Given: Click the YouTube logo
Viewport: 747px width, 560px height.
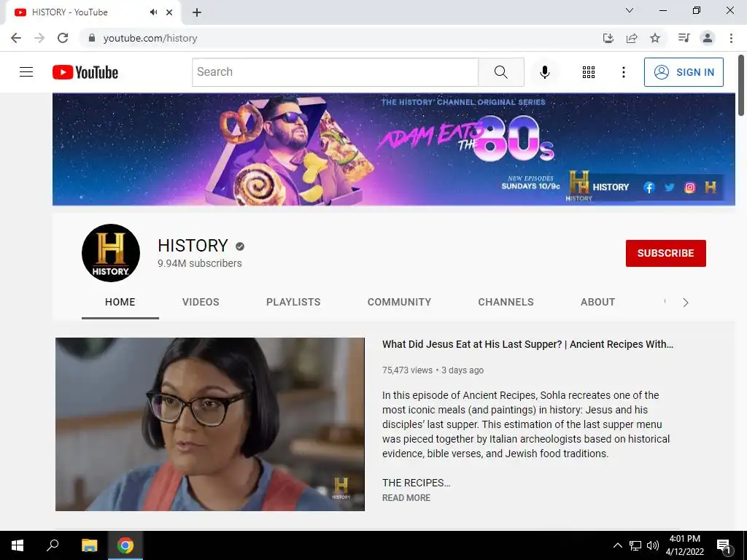Looking at the screenshot, I should tap(85, 72).
